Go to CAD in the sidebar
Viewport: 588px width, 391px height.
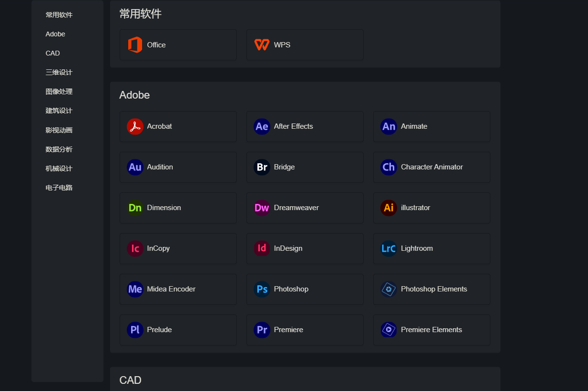pyautogui.click(x=53, y=53)
